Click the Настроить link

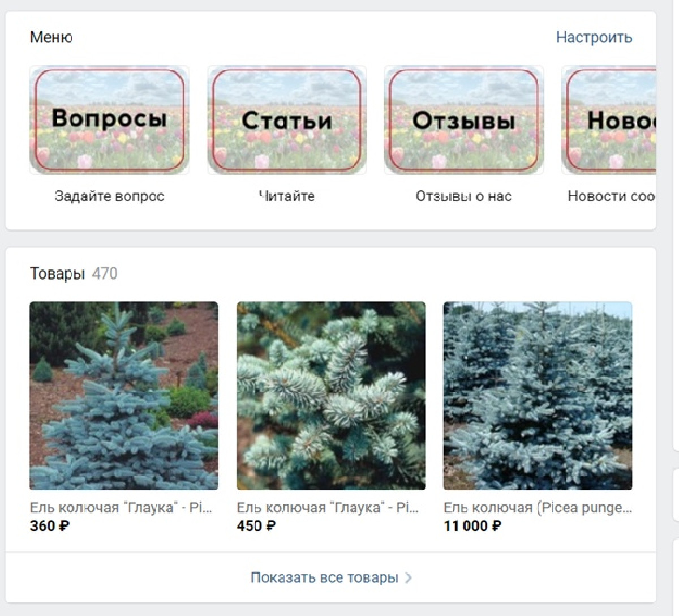pos(594,37)
